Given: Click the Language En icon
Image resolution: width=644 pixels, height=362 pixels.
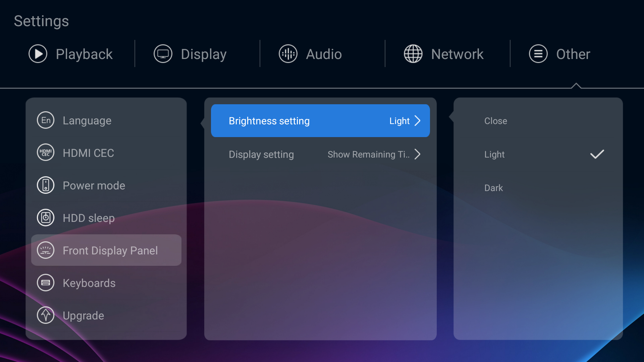Looking at the screenshot, I should coord(46,120).
